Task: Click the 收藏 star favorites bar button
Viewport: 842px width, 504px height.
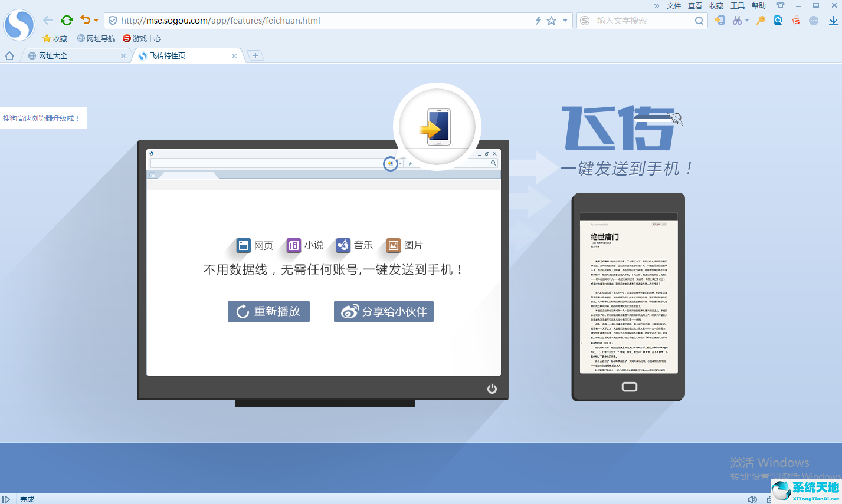Action: click(x=55, y=38)
